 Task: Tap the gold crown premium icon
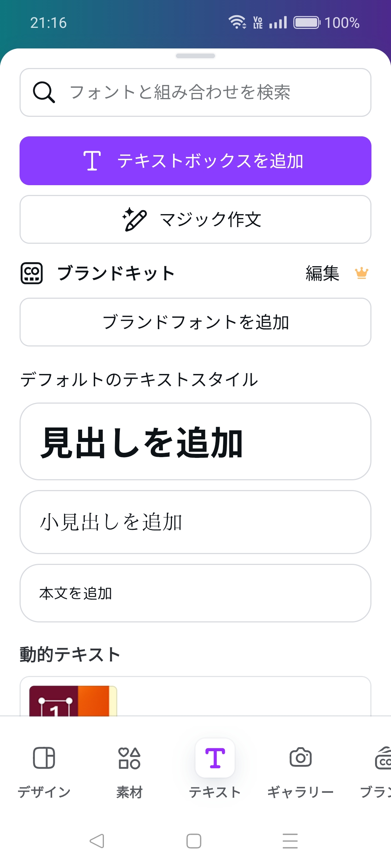[x=361, y=273]
